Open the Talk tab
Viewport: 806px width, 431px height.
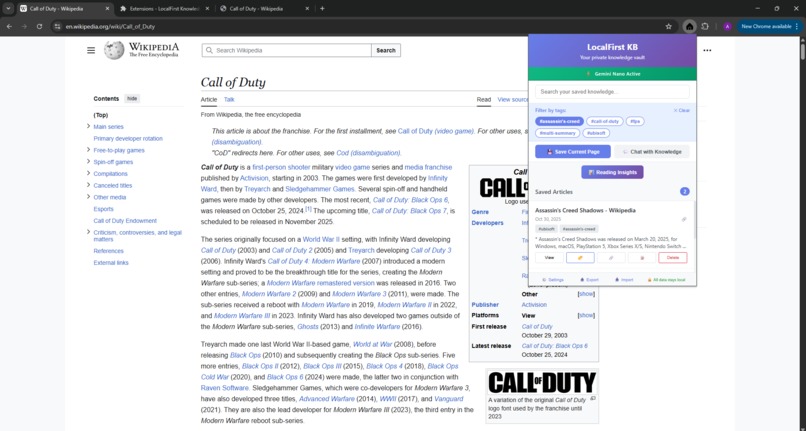point(229,100)
